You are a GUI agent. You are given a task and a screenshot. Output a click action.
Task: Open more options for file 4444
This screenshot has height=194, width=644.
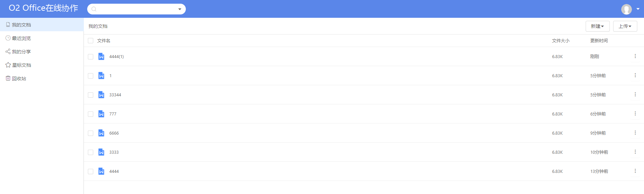point(635,171)
